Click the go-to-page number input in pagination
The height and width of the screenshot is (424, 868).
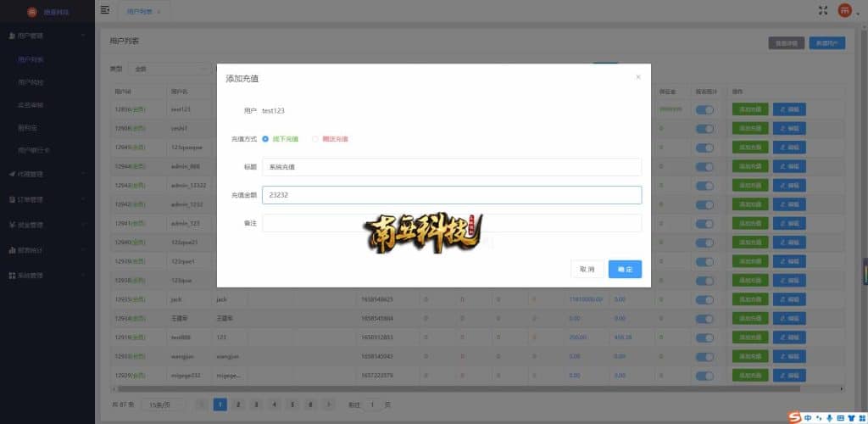tap(373, 404)
